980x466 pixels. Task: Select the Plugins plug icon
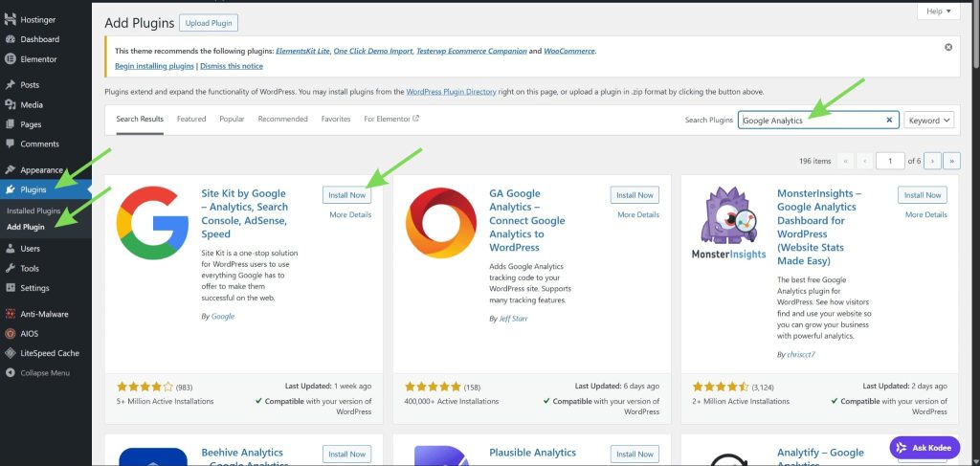point(10,189)
